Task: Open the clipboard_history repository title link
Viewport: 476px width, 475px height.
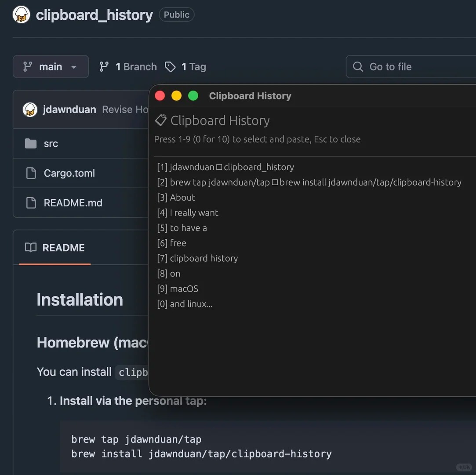Action: (94, 14)
